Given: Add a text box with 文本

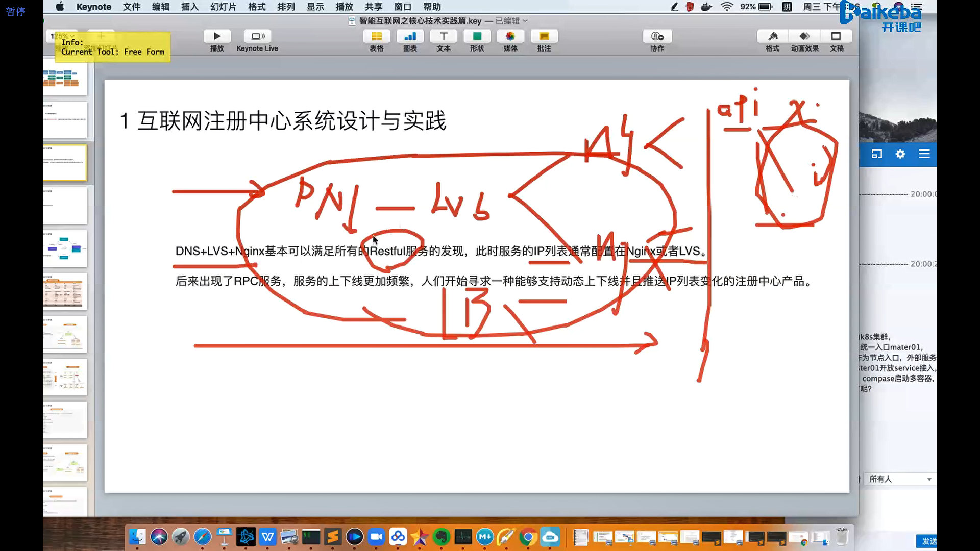Looking at the screenshot, I should coord(444,37).
